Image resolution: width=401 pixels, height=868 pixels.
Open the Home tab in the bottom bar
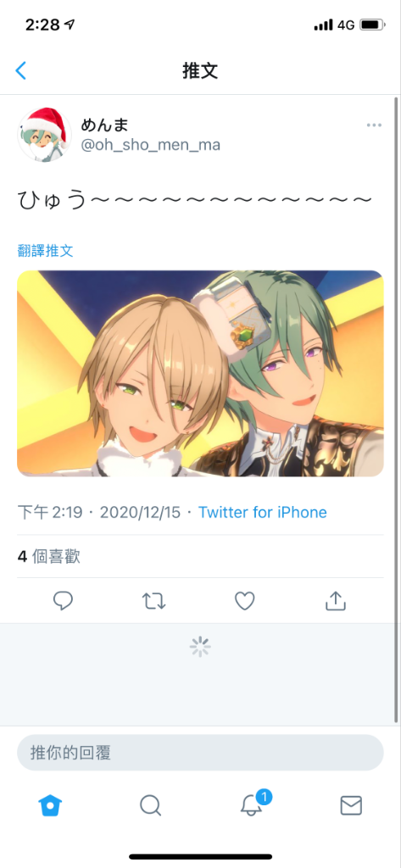[x=50, y=805]
